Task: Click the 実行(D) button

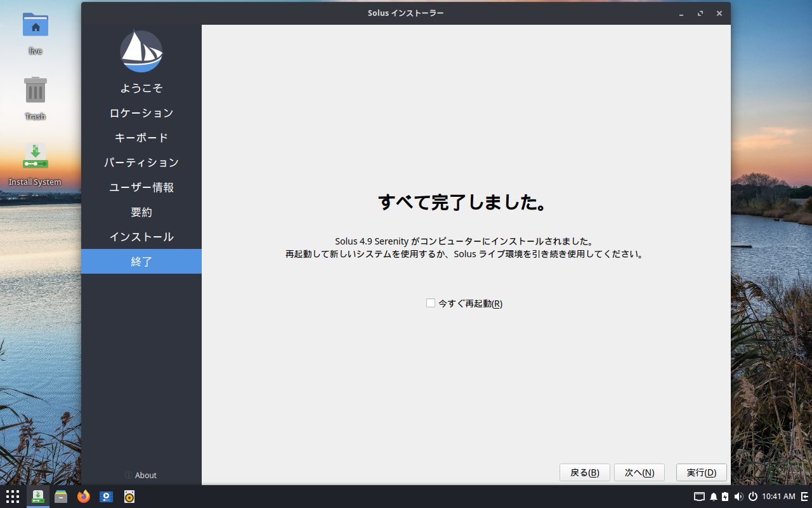Action: point(702,472)
